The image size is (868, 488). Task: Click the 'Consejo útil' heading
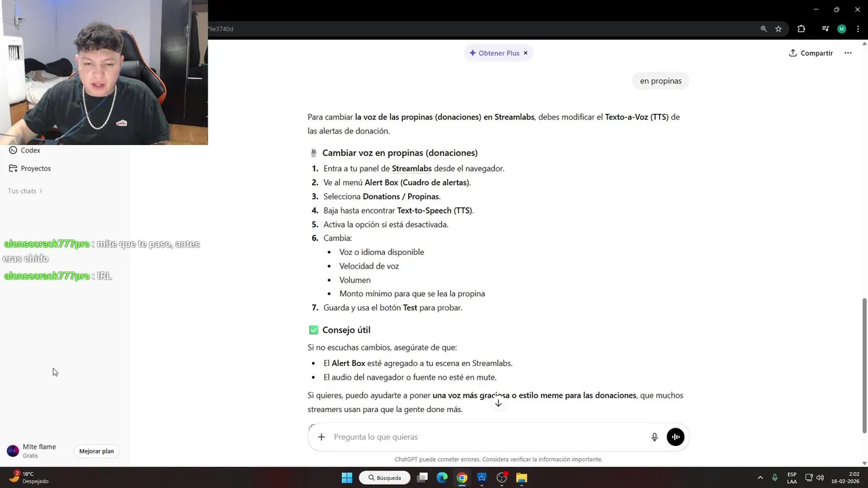(347, 330)
